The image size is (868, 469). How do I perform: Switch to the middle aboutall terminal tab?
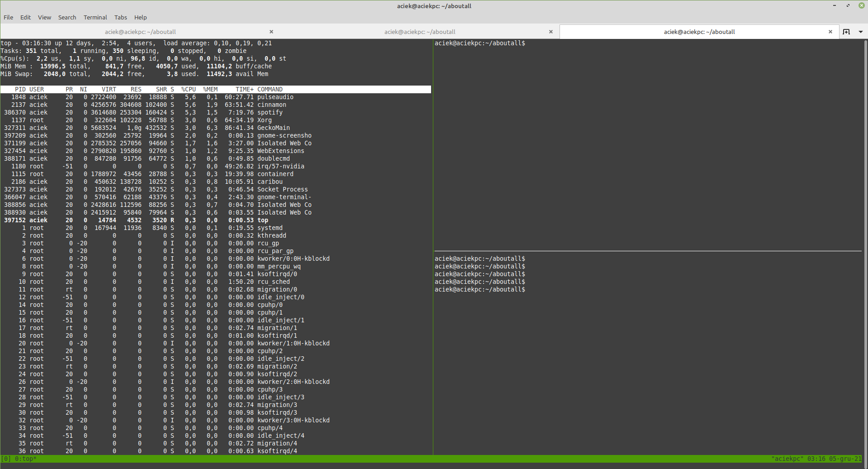pos(420,32)
